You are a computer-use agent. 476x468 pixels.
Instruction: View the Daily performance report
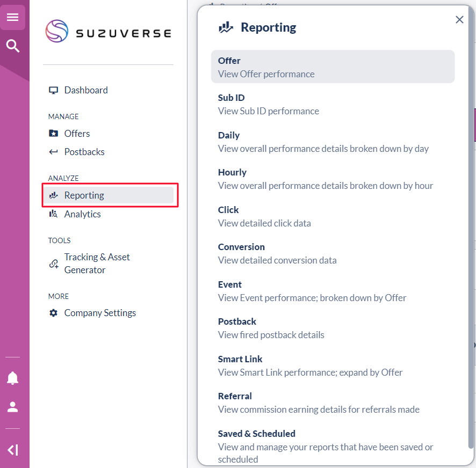[323, 142]
